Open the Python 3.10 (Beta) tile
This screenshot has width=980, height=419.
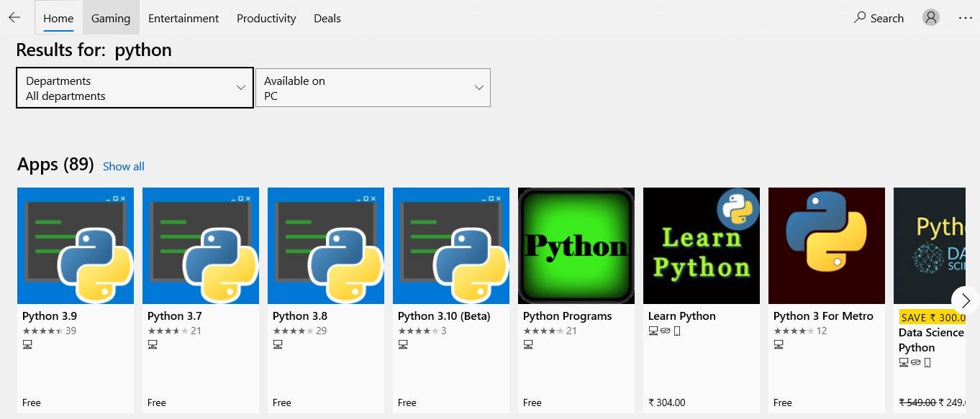(450, 245)
